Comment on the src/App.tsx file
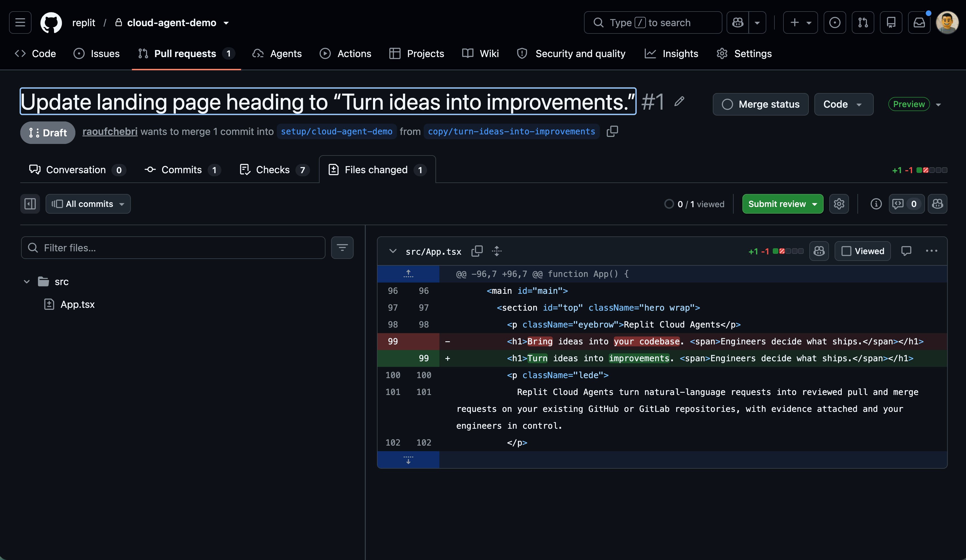Image resolution: width=966 pixels, height=560 pixels. pyautogui.click(x=906, y=251)
